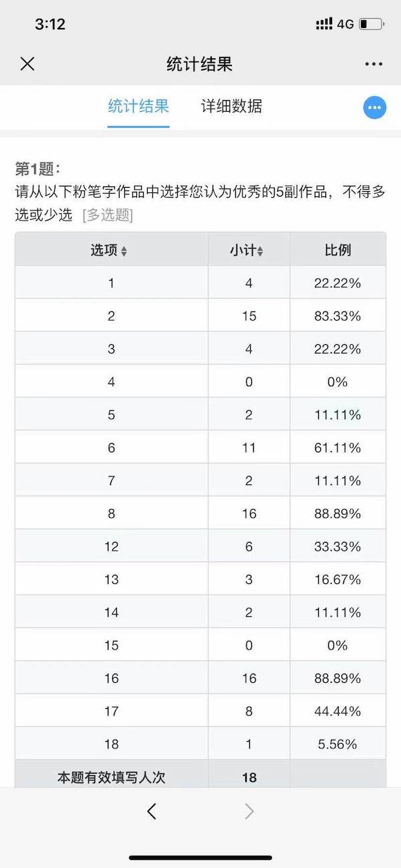Switch to the 详细数据 tab
Screen dimensions: 401x868
coord(231,106)
